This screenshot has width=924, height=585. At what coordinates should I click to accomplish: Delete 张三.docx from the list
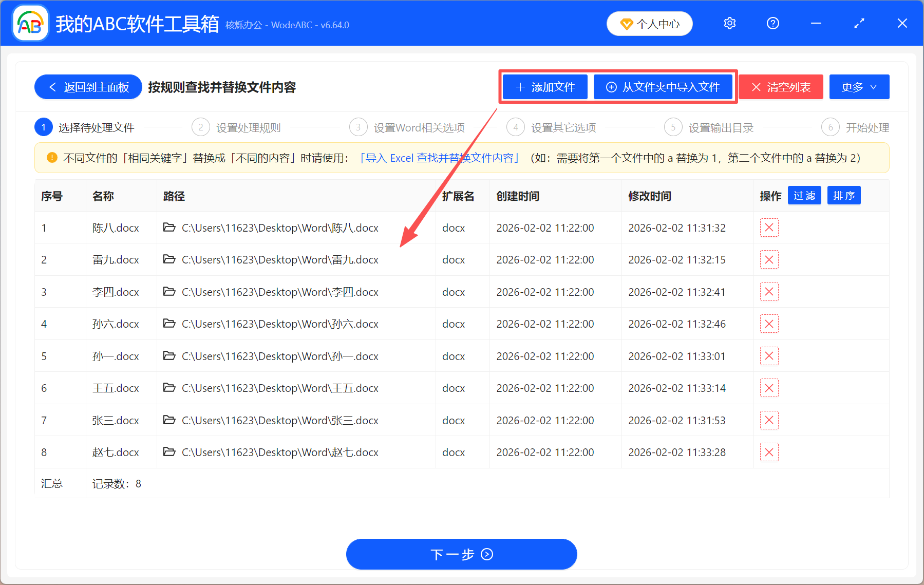(769, 420)
